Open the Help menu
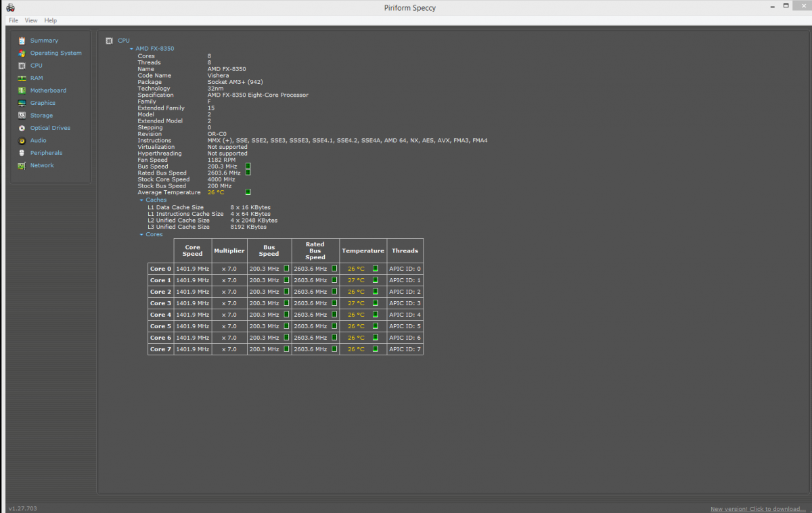 (51, 21)
